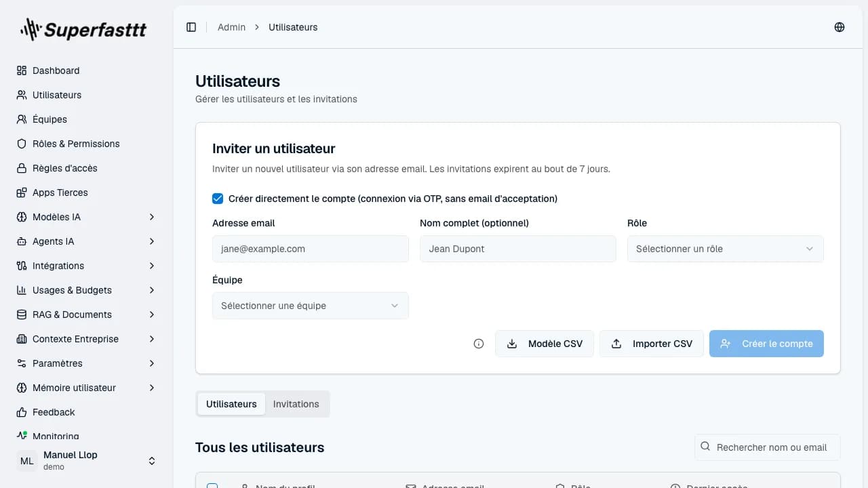The height and width of the screenshot is (488, 868).
Task: Click the Modèles IA brain icon
Action: coord(22,217)
